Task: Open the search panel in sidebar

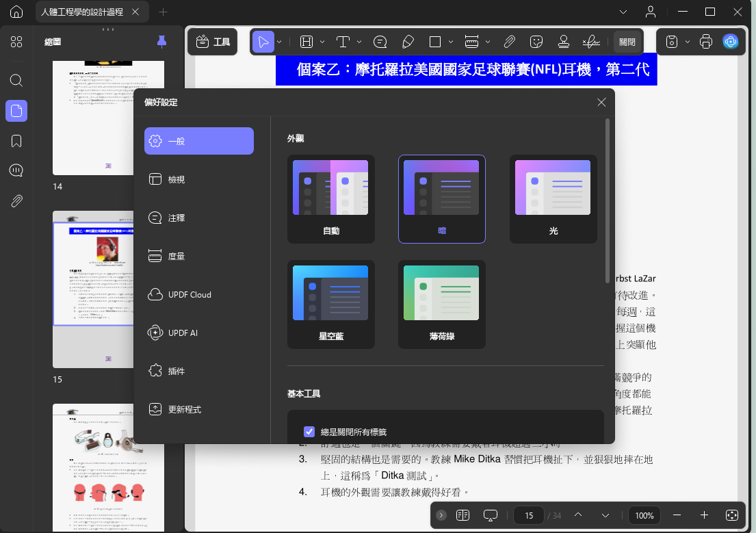Action: click(x=16, y=80)
